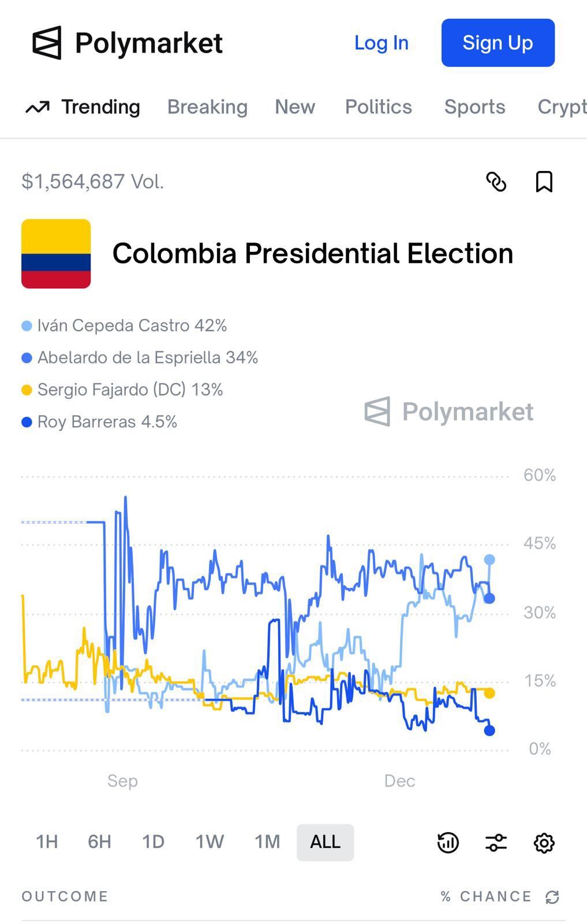Toggle Roy Barreras series in the legend
The image size is (587, 924).
[x=107, y=422]
